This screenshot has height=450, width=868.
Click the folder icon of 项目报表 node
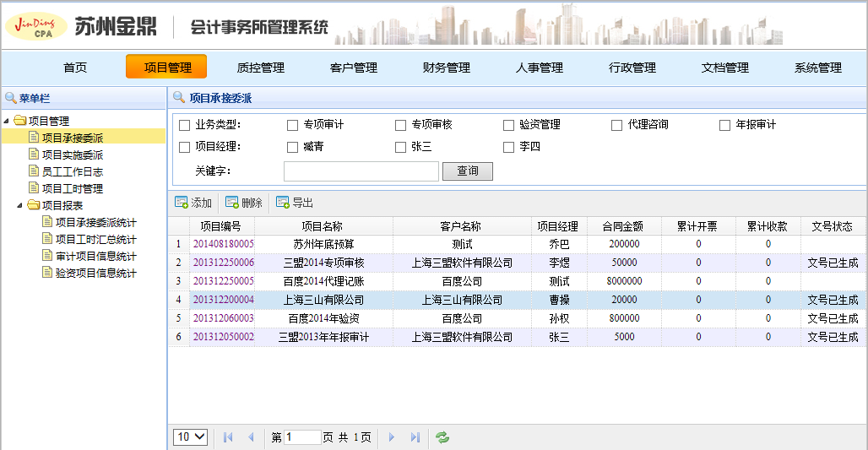(x=34, y=205)
